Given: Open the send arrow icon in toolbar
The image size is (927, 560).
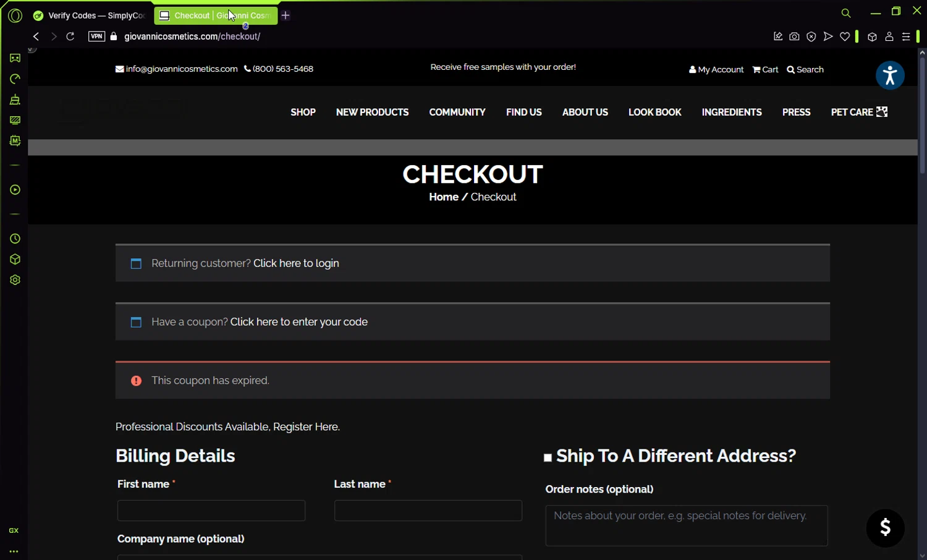Looking at the screenshot, I should pyautogui.click(x=828, y=36).
